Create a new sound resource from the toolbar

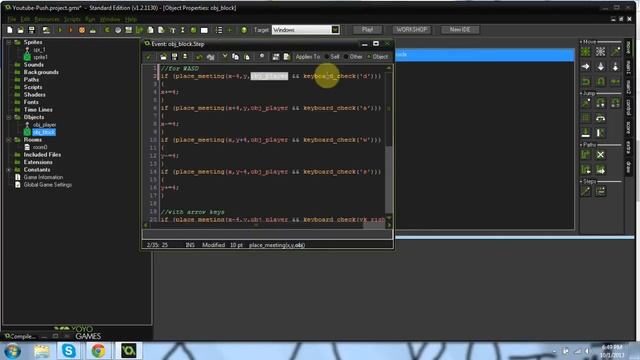118,30
